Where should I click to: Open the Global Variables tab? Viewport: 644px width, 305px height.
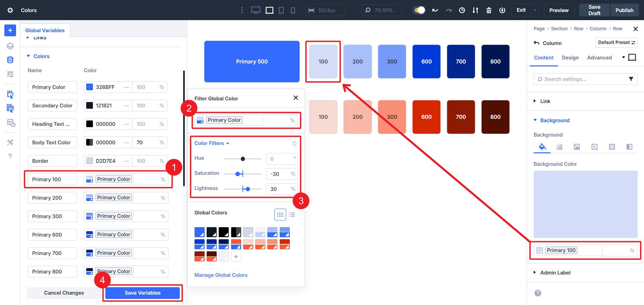point(45,30)
